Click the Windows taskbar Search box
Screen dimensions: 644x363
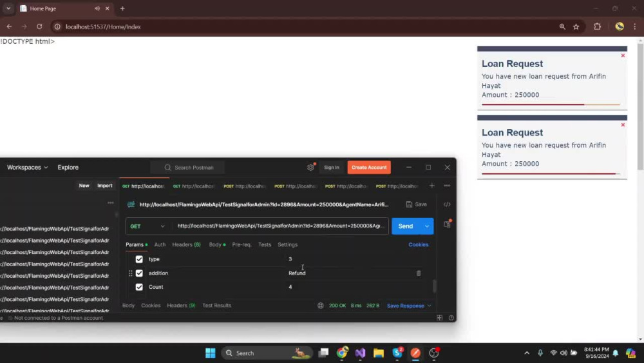point(267,353)
